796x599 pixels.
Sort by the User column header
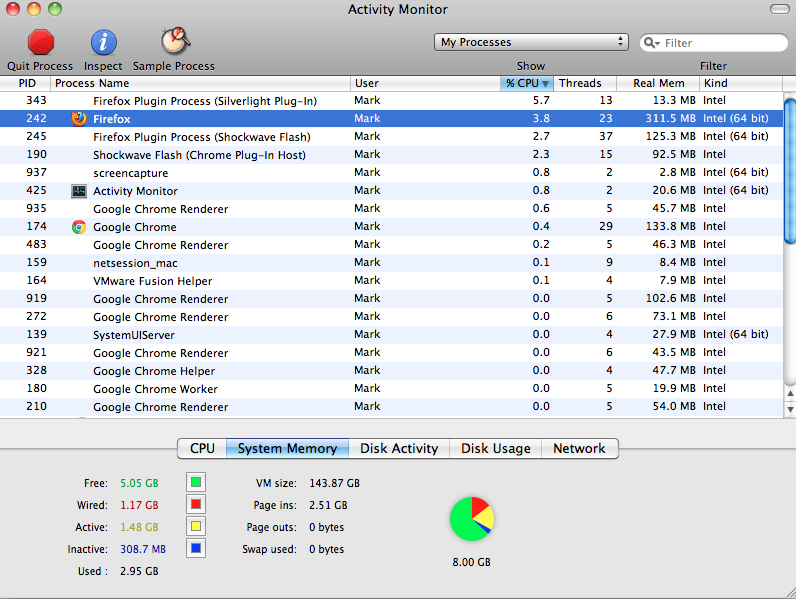425,83
